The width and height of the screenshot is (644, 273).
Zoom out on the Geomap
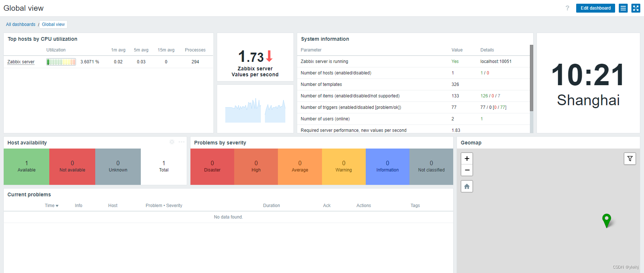(x=467, y=170)
